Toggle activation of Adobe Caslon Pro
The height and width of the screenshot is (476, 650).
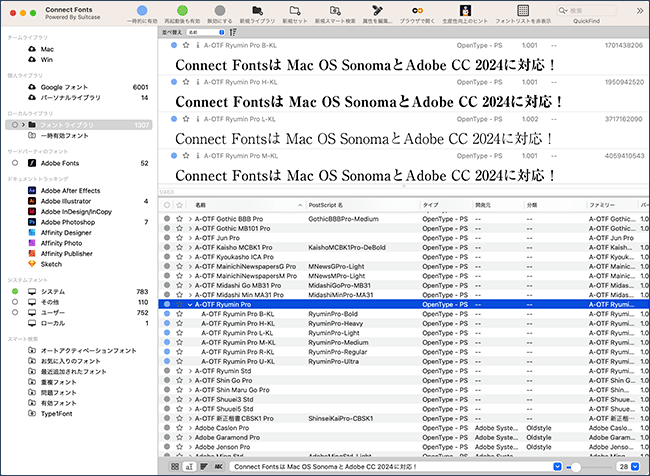click(167, 428)
